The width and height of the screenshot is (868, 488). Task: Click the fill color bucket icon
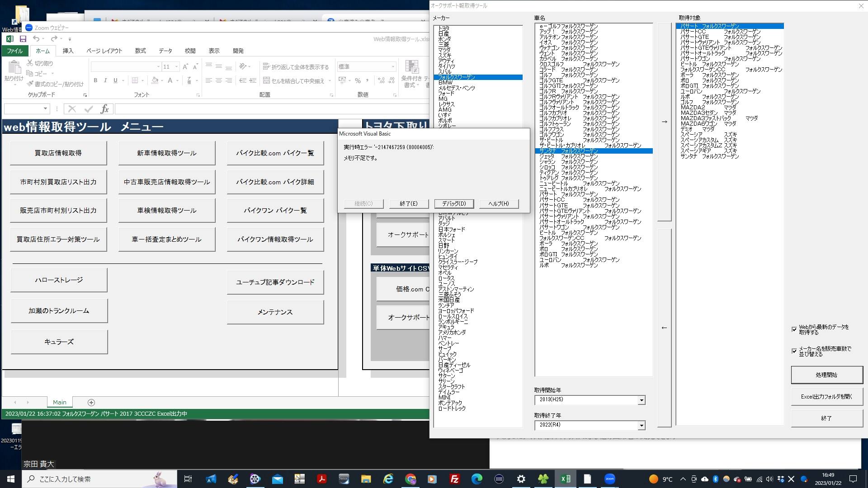coord(155,80)
